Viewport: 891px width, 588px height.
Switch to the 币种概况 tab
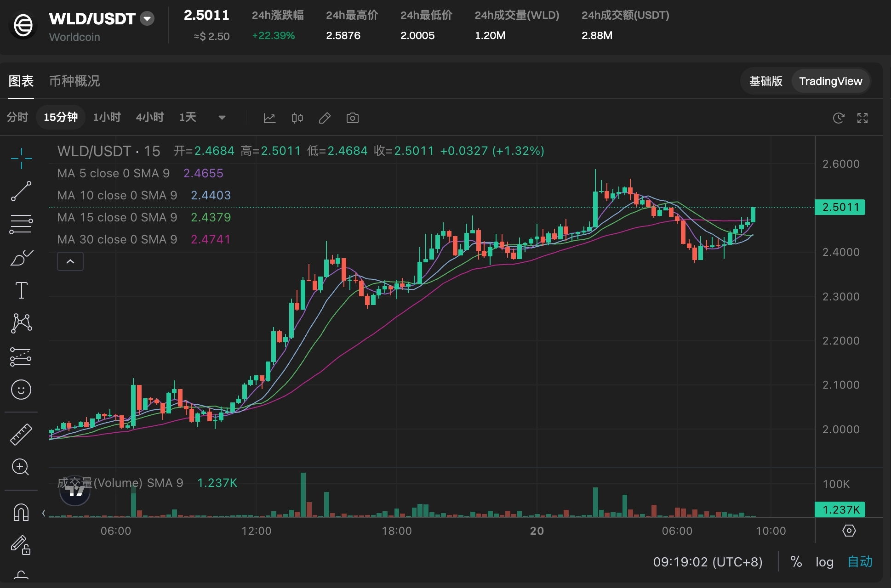coord(74,81)
